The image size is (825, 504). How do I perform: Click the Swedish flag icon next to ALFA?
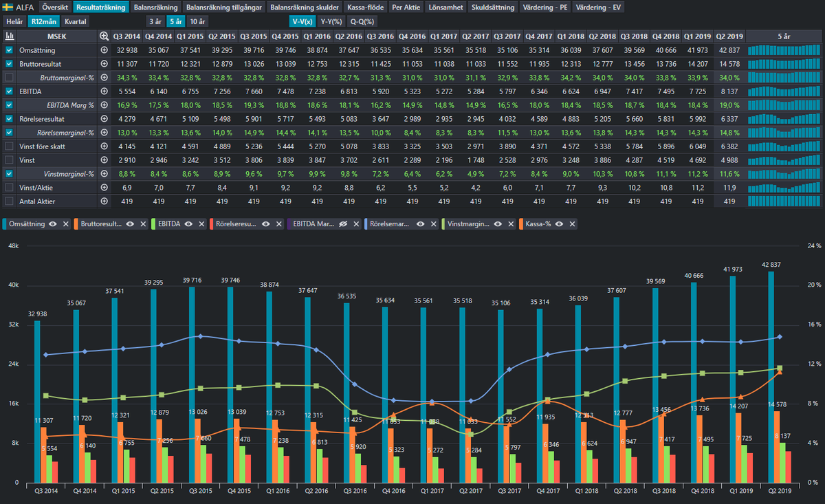[8, 8]
